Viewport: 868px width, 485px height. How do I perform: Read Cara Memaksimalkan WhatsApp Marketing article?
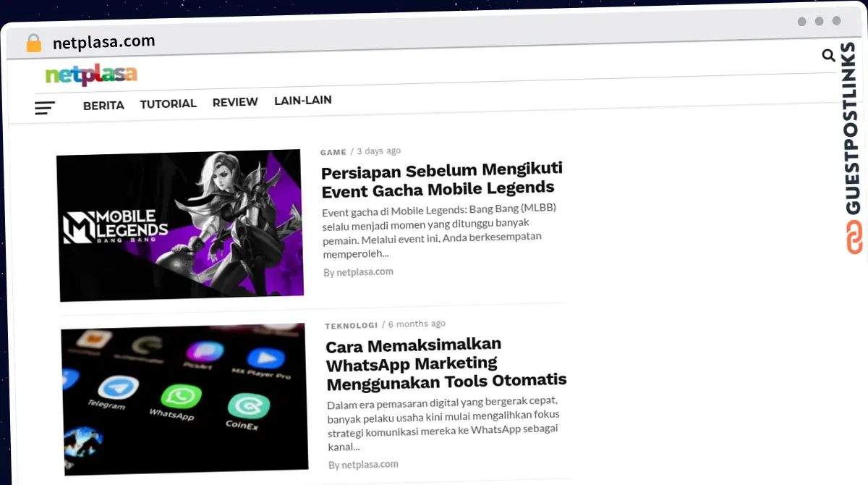[x=446, y=363]
